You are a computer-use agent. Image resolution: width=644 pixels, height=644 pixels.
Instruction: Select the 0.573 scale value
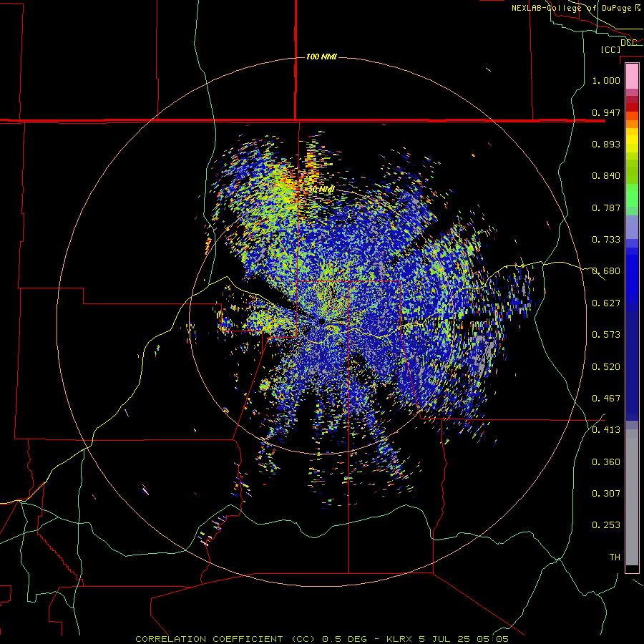(606, 335)
